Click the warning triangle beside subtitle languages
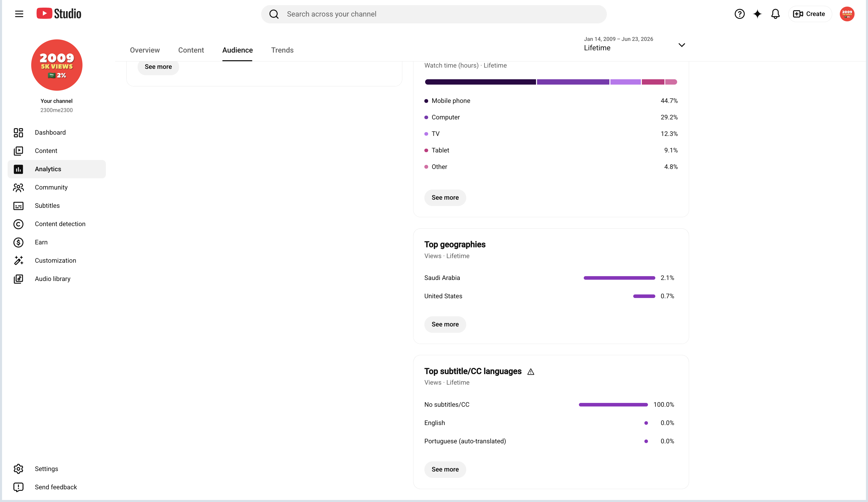 tap(530, 372)
